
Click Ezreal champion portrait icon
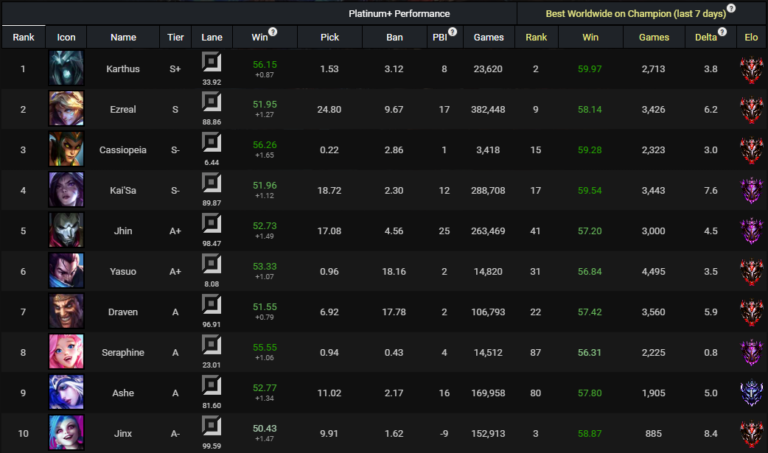[66, 109]
